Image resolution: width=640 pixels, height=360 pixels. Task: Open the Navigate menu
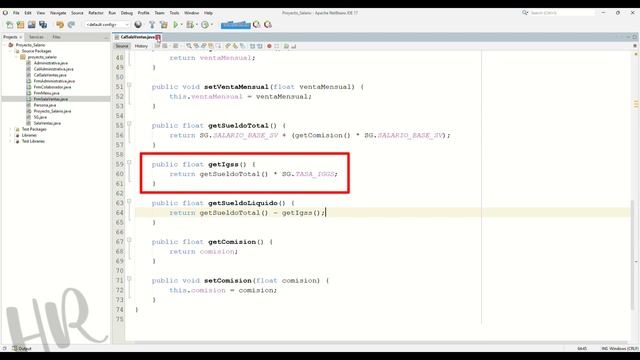coord(58,13)
